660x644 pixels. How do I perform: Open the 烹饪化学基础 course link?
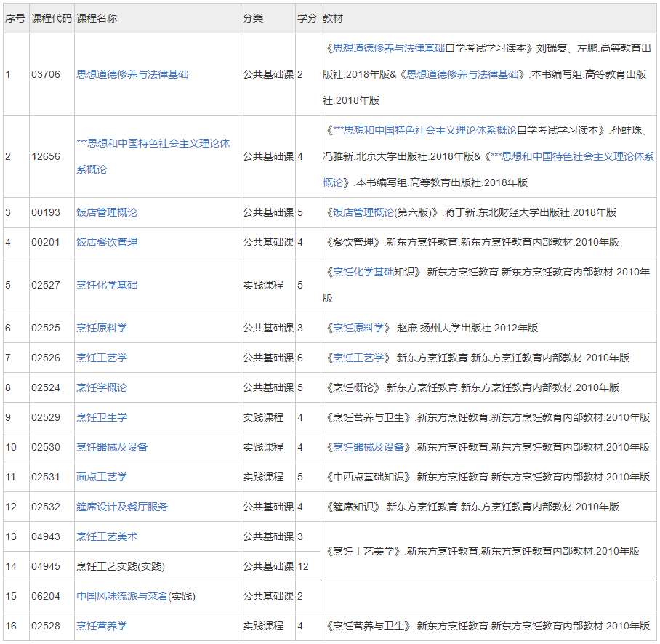(x=107, y=285)
